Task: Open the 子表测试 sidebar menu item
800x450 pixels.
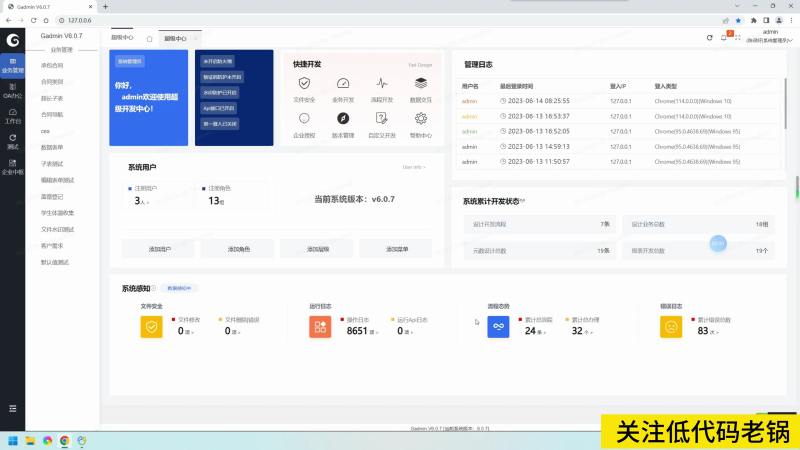Action: (x=52, y=164)
